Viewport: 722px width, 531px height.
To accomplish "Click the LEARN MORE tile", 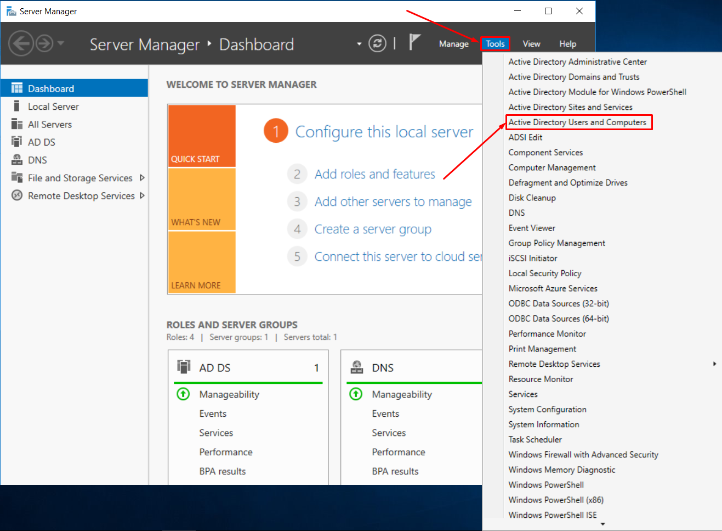I will point(202,262).
